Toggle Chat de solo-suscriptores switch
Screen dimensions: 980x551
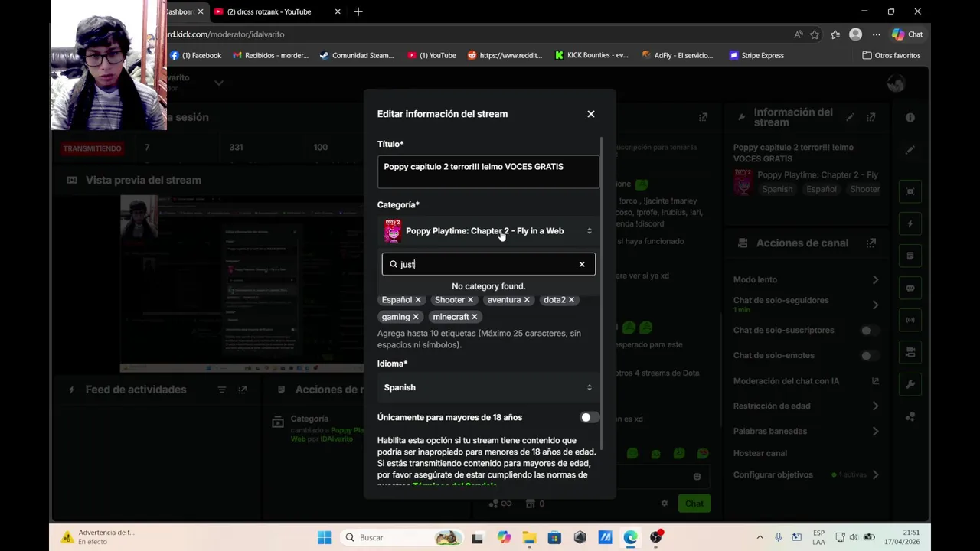(869, 331)
